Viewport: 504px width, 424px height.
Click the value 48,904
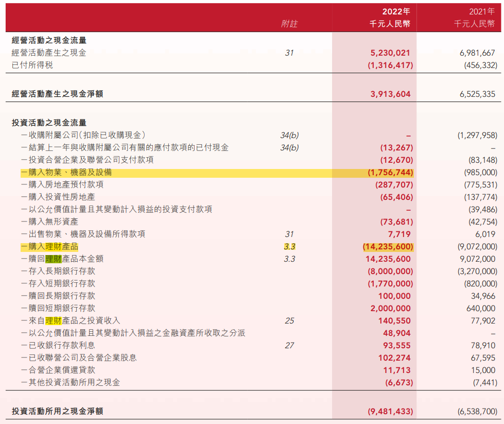[x=396, y=333]
